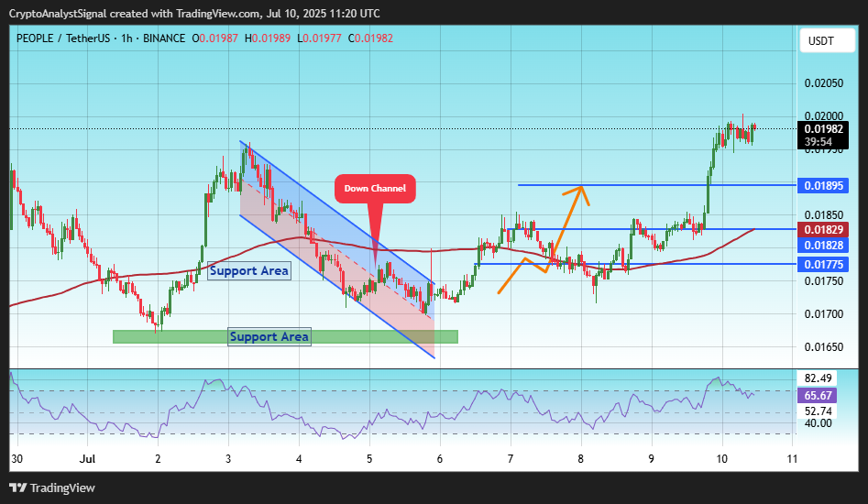
Task: Click the RSI value 65.67 label
Action: click(817, 396)
